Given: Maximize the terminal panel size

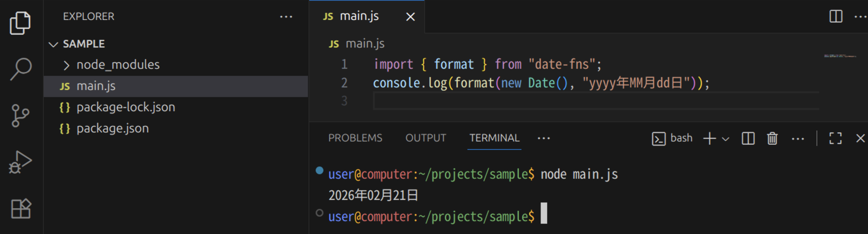Looking at the screenshot, I should 835,139.
